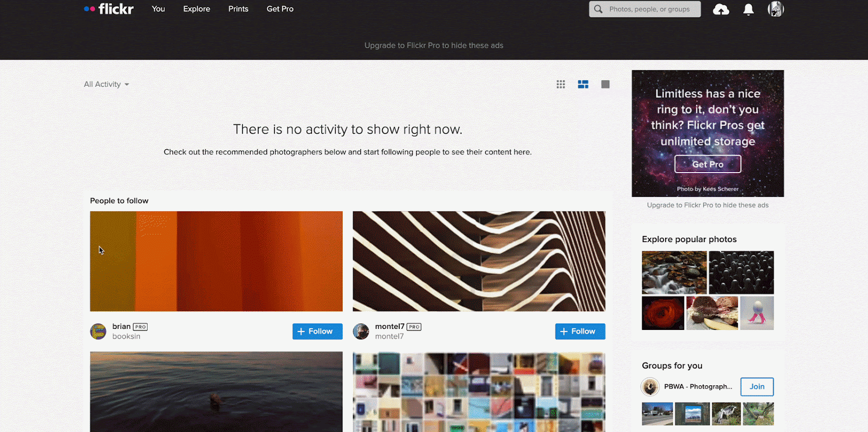Viewport: 868px width, 432px height.
Task: Open the first PBWA group thumbnail
Action: [658, 414]
